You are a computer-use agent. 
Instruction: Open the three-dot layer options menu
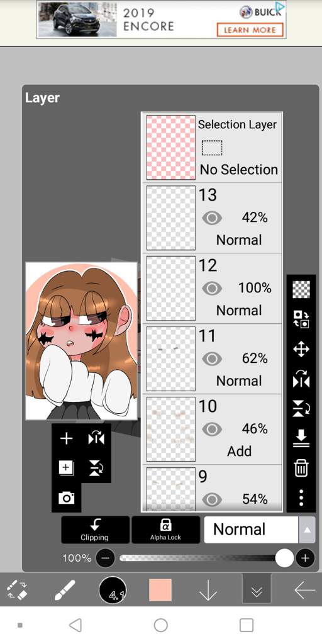301,497
